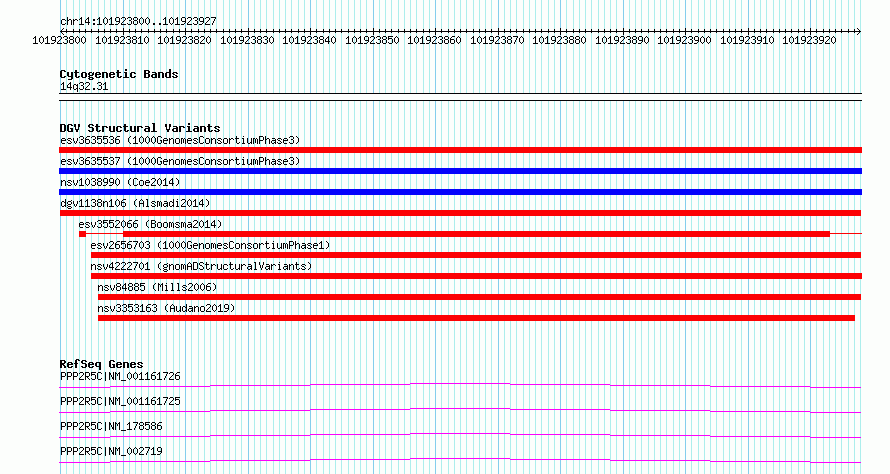Click ruler position 101923810

[122, 40]
